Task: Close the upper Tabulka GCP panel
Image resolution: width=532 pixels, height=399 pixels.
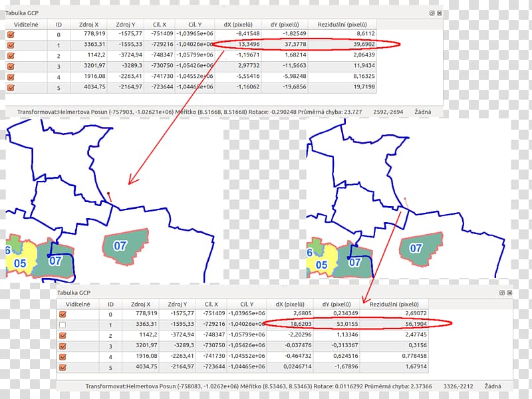Action: pos(439,13)
